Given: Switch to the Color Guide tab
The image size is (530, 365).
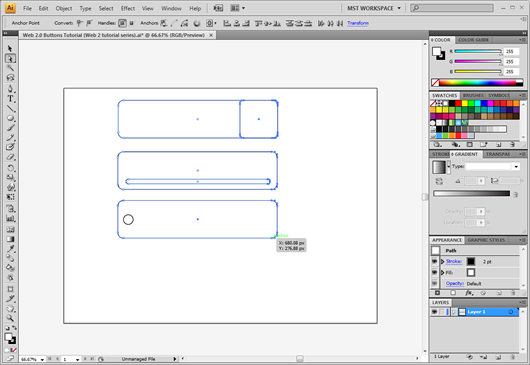Looking at the screenshot, I should (473, 40).
